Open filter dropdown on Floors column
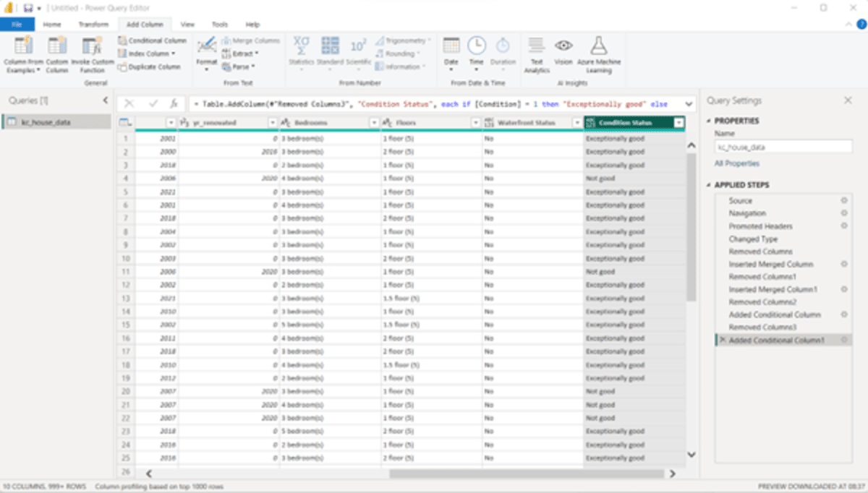The width and height of the screenshot is (868, 493). point(476,123)
